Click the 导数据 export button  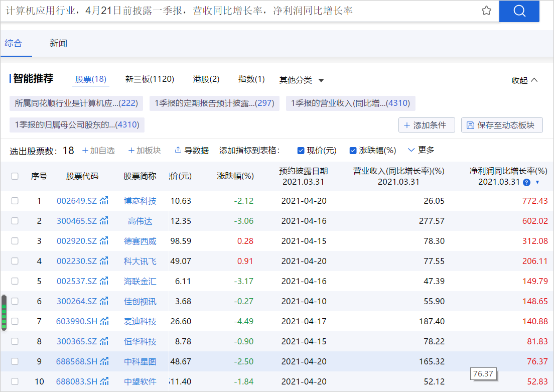(192, 151)
